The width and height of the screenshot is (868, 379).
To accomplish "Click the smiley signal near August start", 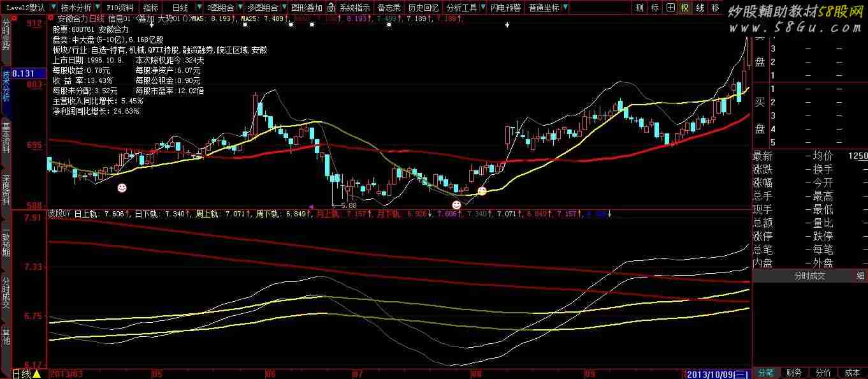I will [x=482, y=190].
